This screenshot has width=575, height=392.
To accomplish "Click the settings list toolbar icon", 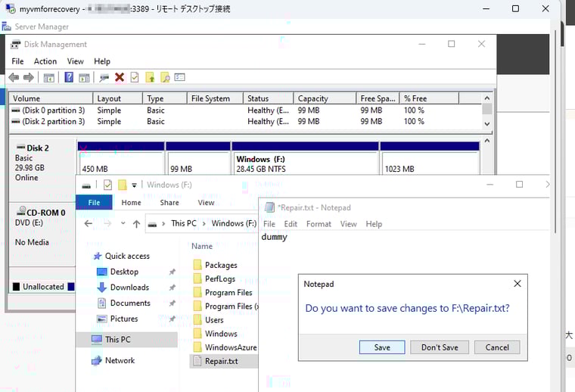I will click(x=180, y=77).
